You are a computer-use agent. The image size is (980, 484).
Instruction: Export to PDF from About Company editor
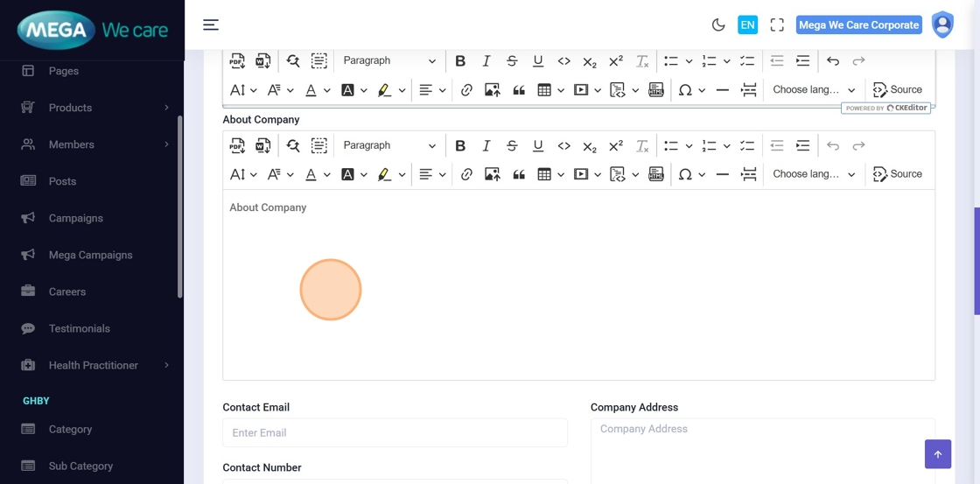(237, 145)
